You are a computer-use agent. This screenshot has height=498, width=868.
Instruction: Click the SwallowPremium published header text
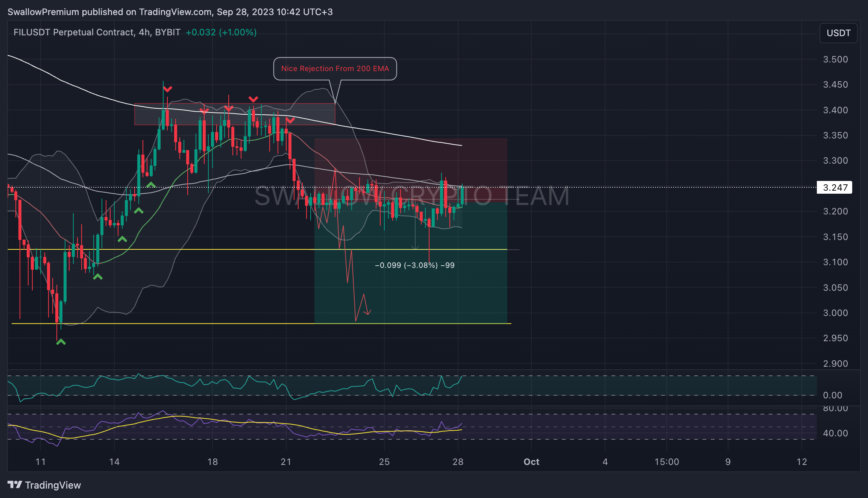click(170, 12)
